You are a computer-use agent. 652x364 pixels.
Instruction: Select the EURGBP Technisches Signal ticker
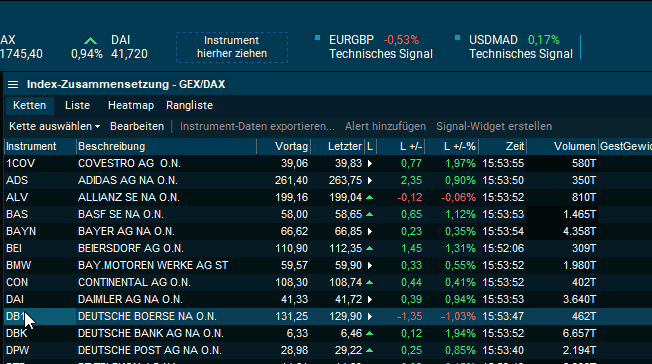coord(380,47)
